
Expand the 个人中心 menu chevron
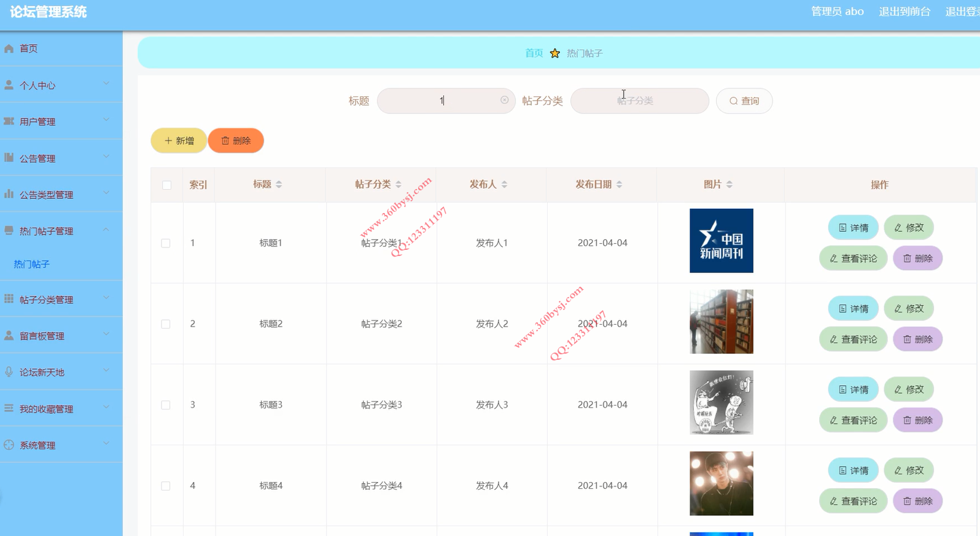click(x=106, y=84)
